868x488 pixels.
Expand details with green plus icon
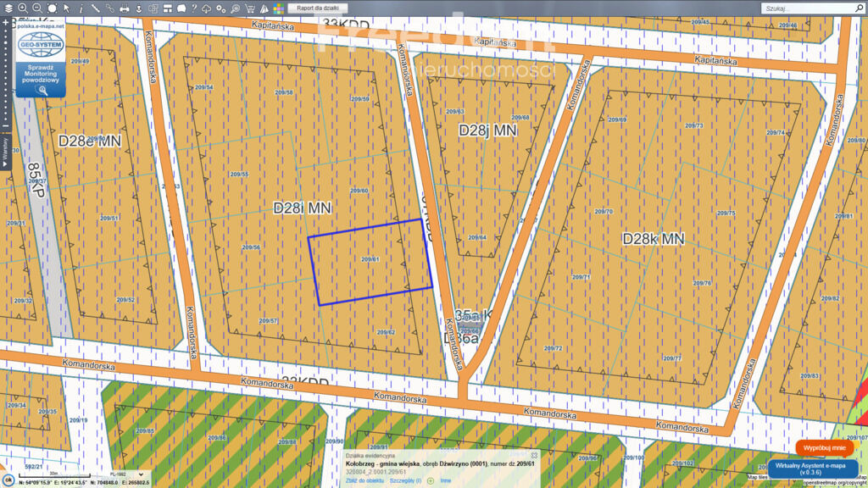pos(430,480)
